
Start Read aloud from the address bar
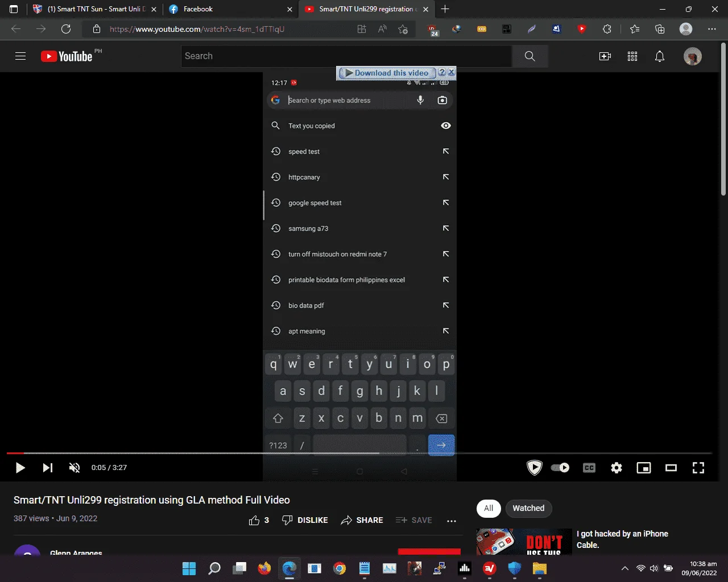382,29
